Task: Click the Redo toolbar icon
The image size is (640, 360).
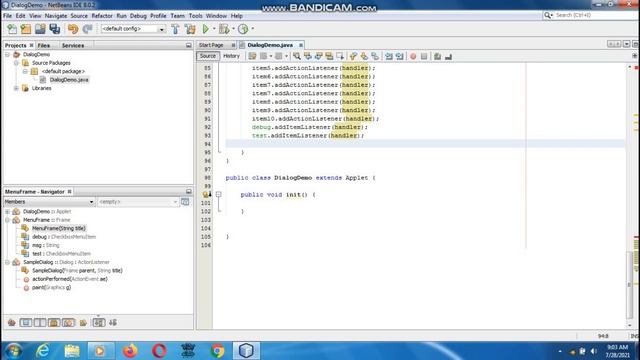Action: pyautogui.click(x=87, y=29)
